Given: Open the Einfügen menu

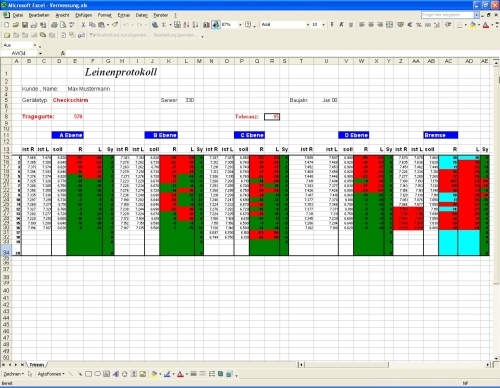Looking at the screenshot, I should pos(83,15).
